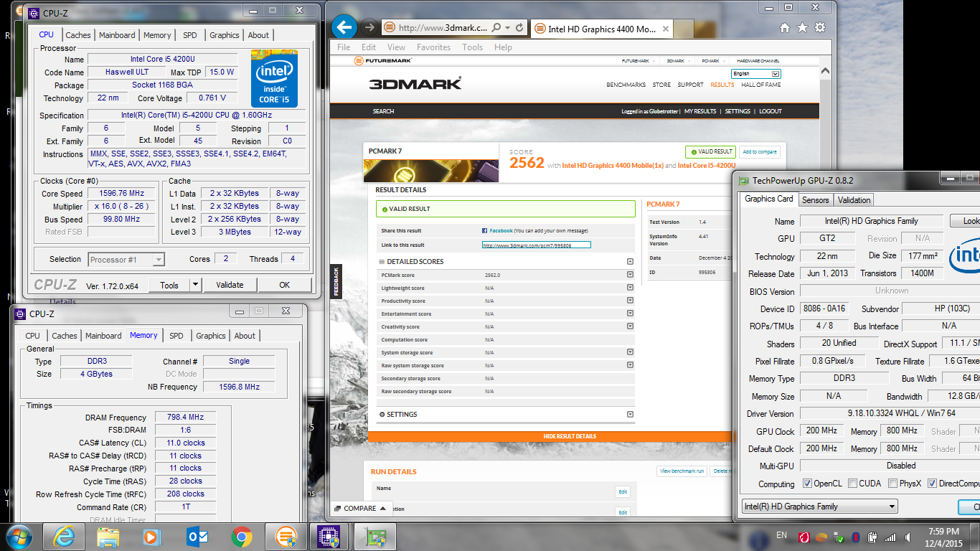
Task: Click the Intel Core i5 logo in CPU-Z
Action: tap(274, 78)
